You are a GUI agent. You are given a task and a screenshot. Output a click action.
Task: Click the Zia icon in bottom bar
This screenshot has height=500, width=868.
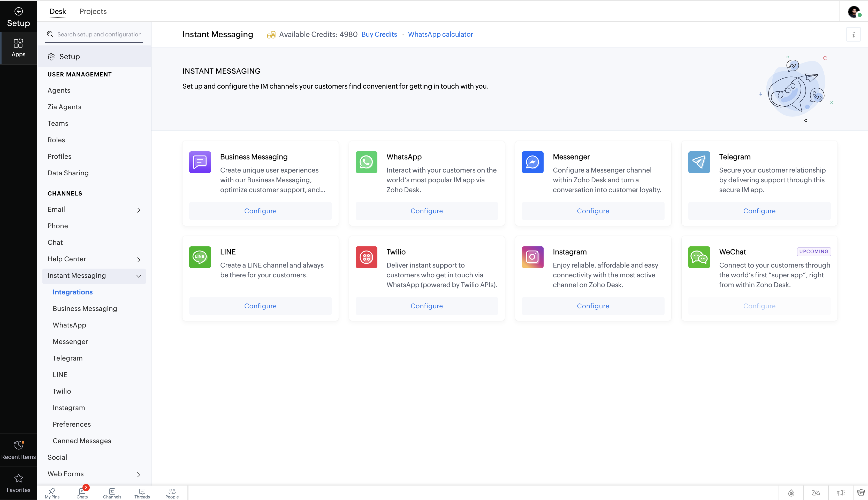point(816,493)
